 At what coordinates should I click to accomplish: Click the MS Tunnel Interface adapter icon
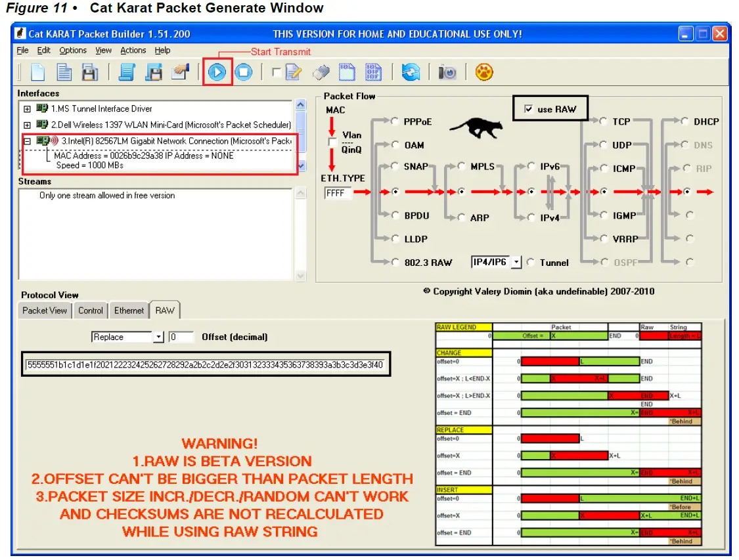click(42, 108)
